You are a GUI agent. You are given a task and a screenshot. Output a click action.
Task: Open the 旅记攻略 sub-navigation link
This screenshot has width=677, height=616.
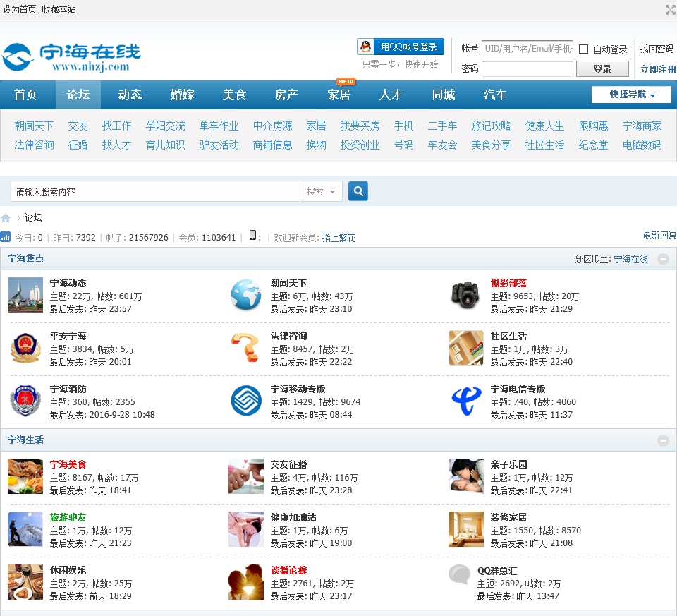(491, 126)
